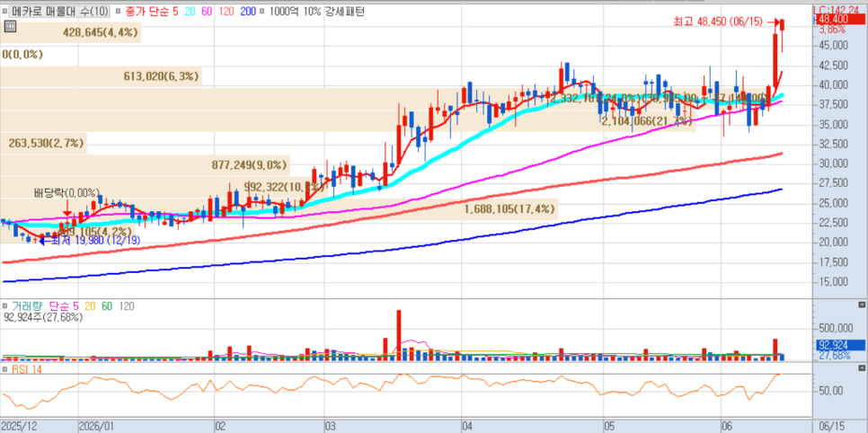Click the 03 month date axis label
The width and height of the screenshot is (868, 433).
pyautogui.click(x=331, y=427)
